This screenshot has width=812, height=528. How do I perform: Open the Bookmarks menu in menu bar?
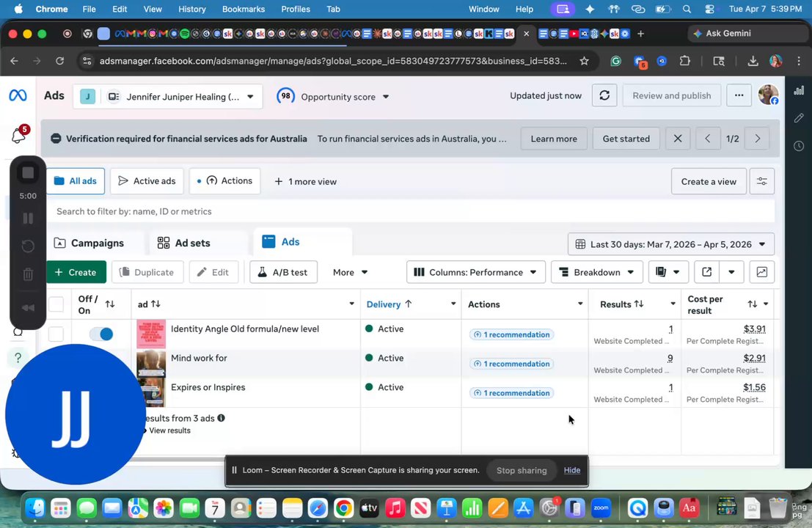(x=244, y=9)
